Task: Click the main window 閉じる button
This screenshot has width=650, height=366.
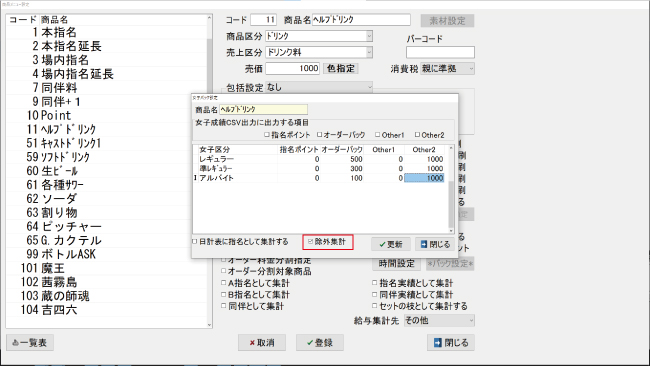Action: point(451,343)
